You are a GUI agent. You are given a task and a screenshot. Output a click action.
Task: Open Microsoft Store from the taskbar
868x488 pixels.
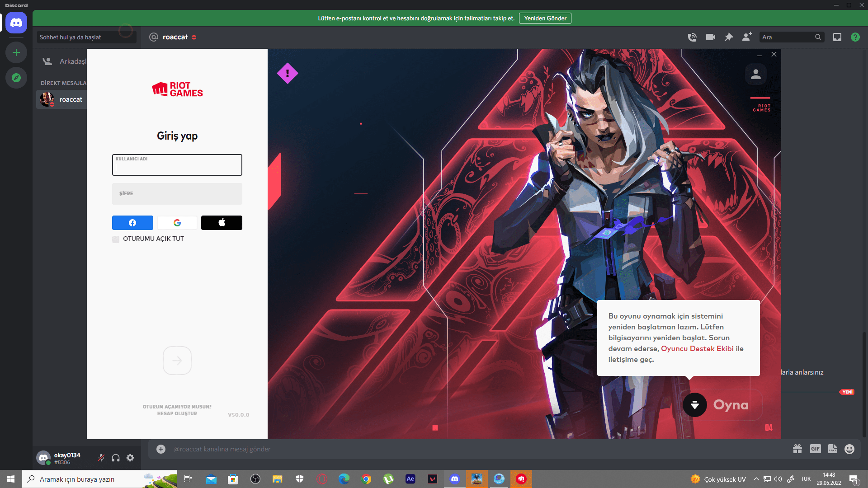233,479
